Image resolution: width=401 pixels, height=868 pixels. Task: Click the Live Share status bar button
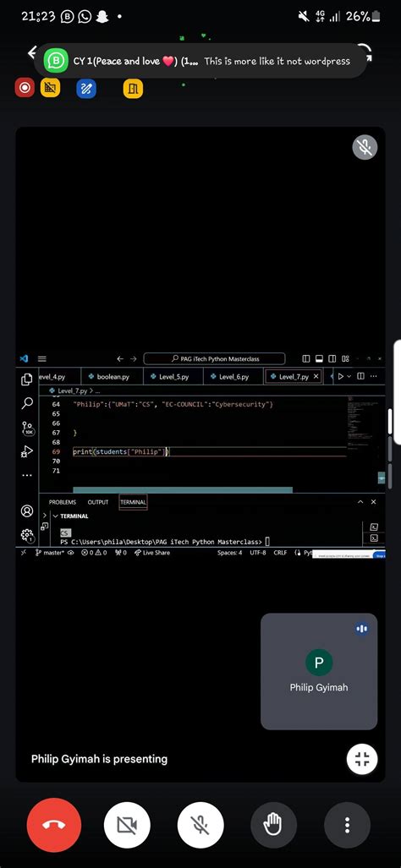(x=152, y=553)
